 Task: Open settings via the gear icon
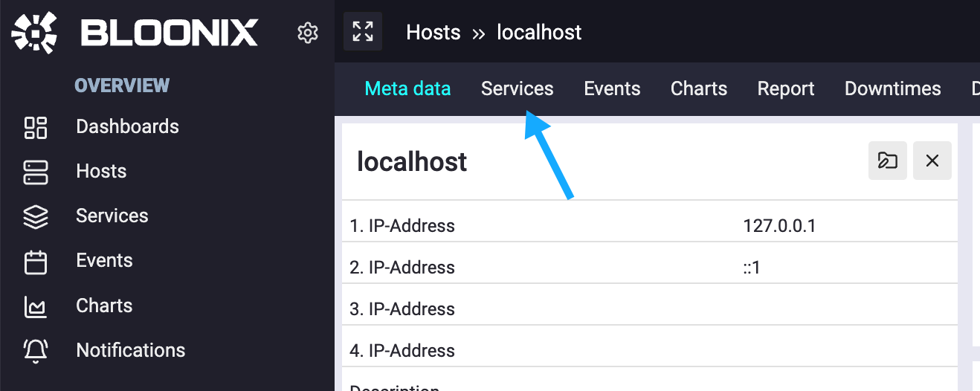click(x=308, y=33)
